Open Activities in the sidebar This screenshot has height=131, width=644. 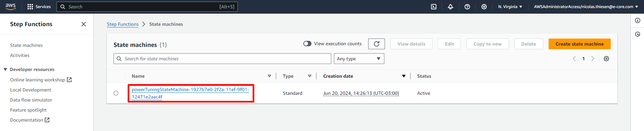click(20, 55)
